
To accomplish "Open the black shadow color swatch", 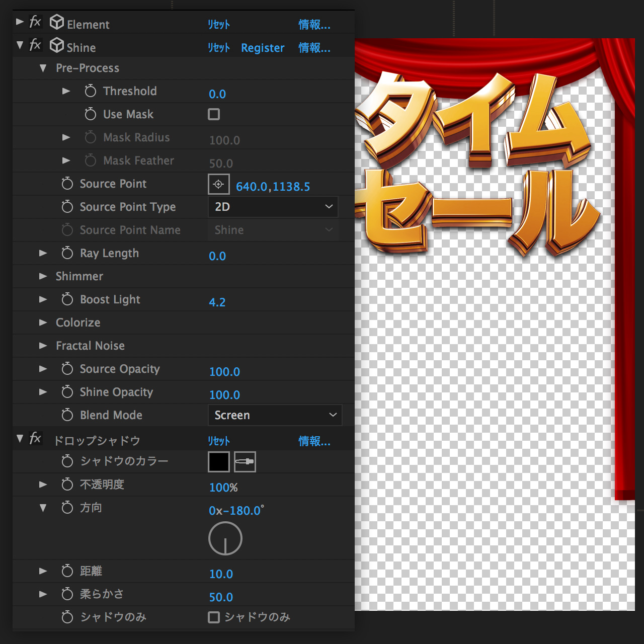I will [x=219, y=462].
